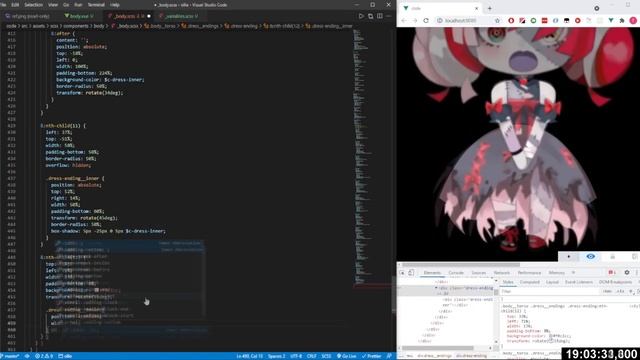Click the Chrome profile avatar
640x360 pixels.
point(633,20)
